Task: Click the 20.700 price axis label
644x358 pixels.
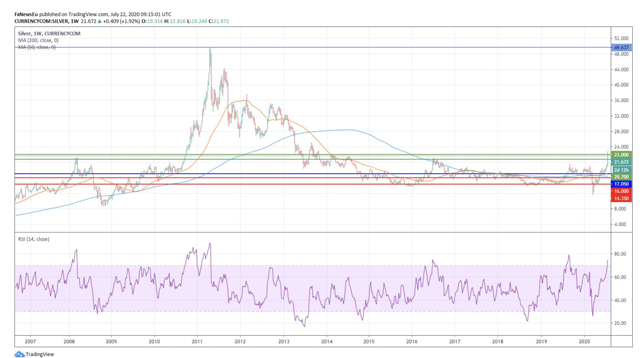Action: click(x=621, y=177)
